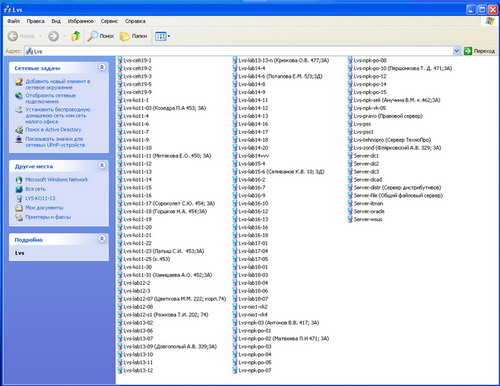Select computer icon Lvs-ko11-17

click(x=120, y=203)
